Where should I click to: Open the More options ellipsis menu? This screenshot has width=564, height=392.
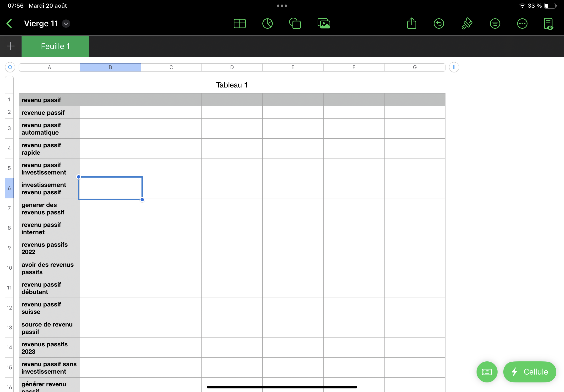point(522,24)
